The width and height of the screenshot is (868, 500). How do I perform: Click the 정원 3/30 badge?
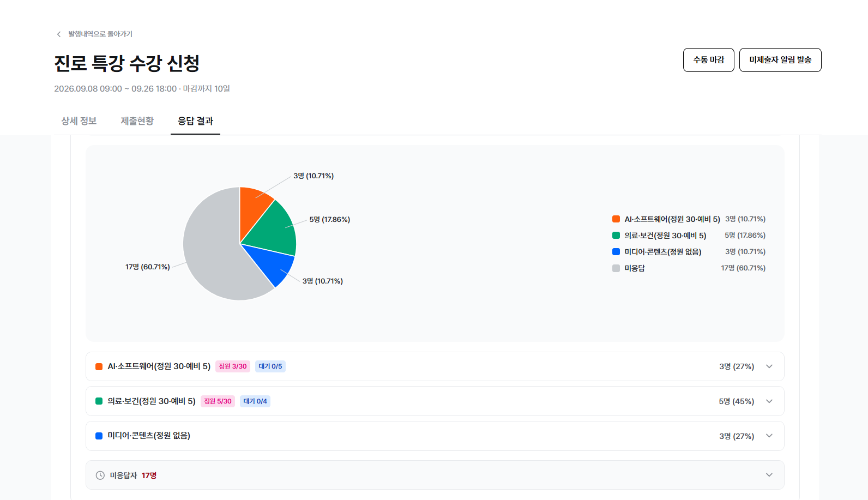click(x=233, y=366)
